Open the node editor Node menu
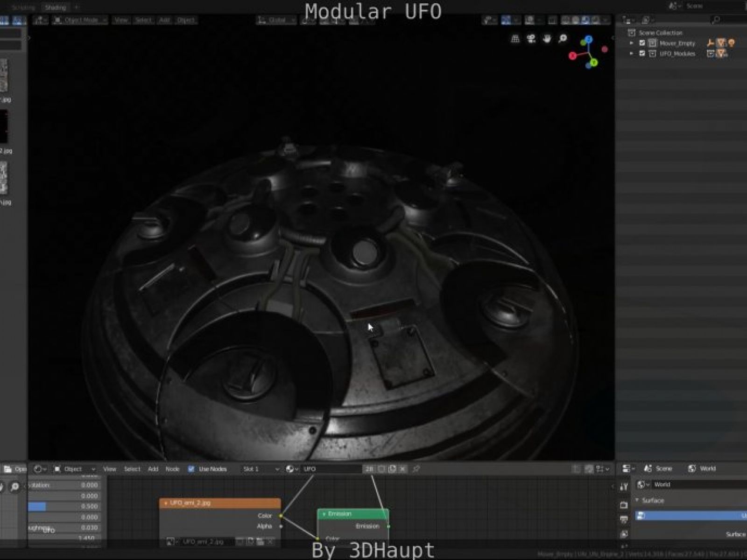Image resolution: width=747 pixels, height=560 pixels. pyautogui.click(x=173, y=469)
